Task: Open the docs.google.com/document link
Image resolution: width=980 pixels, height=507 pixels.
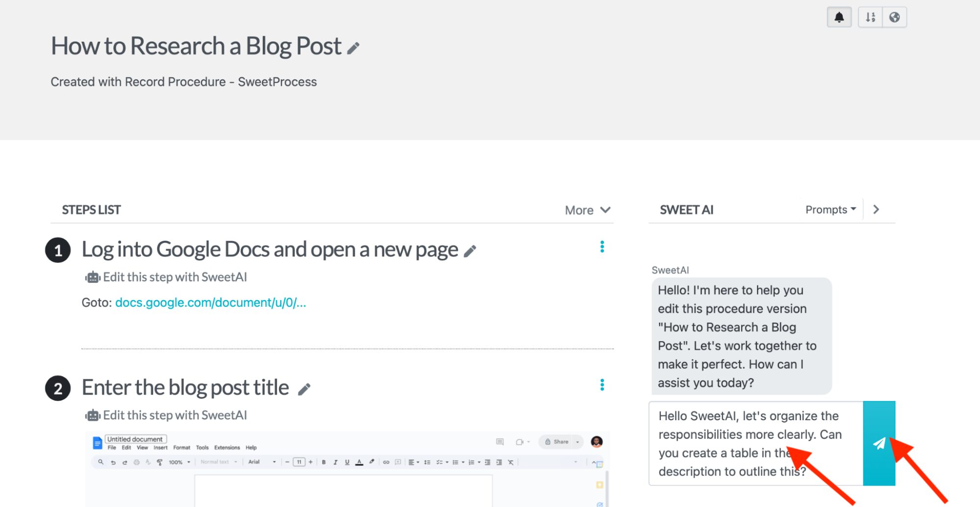Action: click(210, 303)
